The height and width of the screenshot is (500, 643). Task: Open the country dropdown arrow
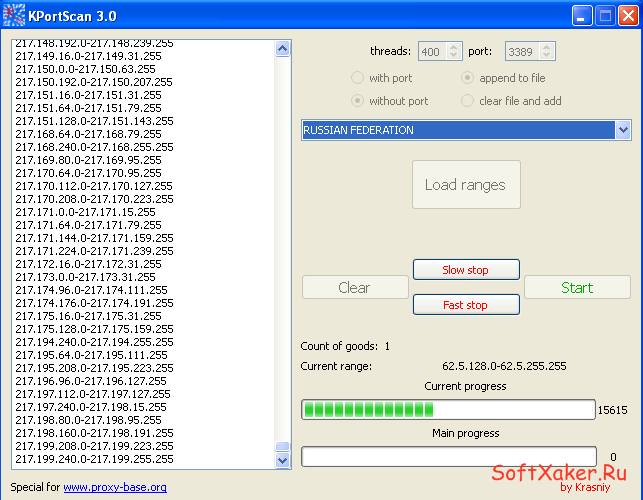(x=623, y=130)
